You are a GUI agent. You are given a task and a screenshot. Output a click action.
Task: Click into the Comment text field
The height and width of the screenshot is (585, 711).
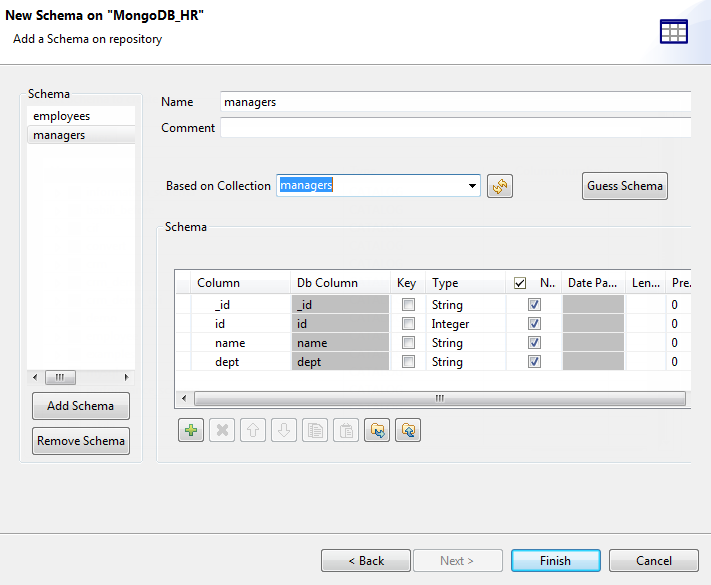pos(455,128)
